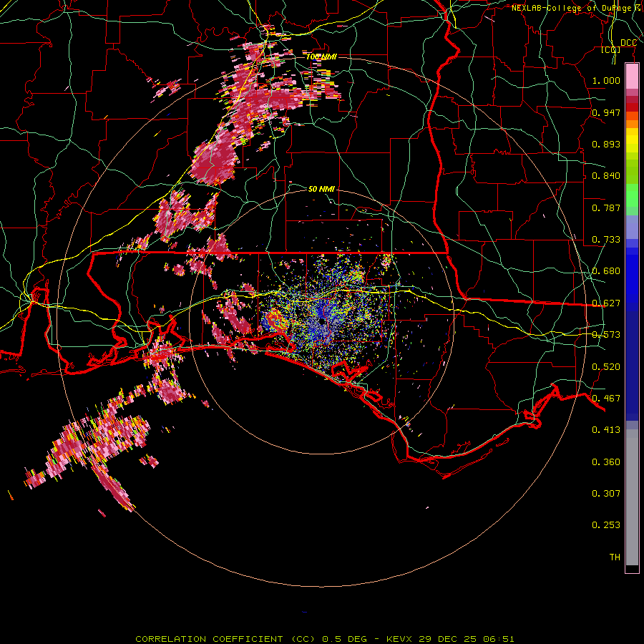Click the 0.947 scale label
The width and height of the screenshot is (644, 644).
click(x=606, y=112)
